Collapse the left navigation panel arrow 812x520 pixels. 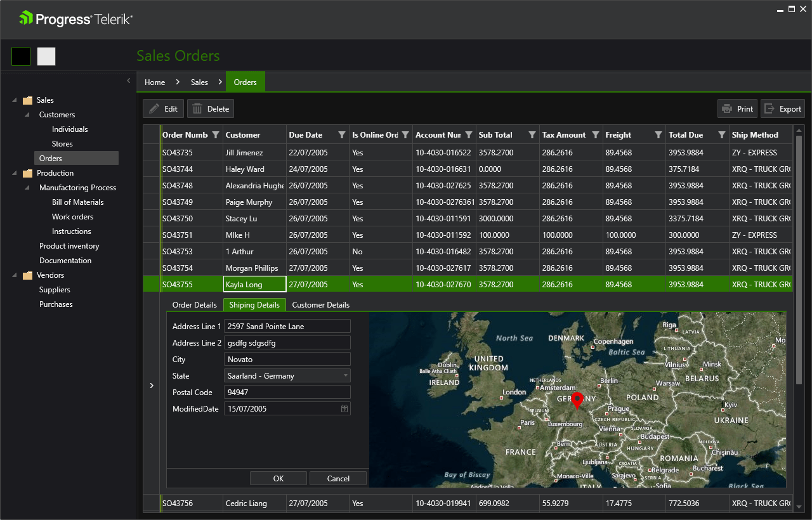coord(129,81)
